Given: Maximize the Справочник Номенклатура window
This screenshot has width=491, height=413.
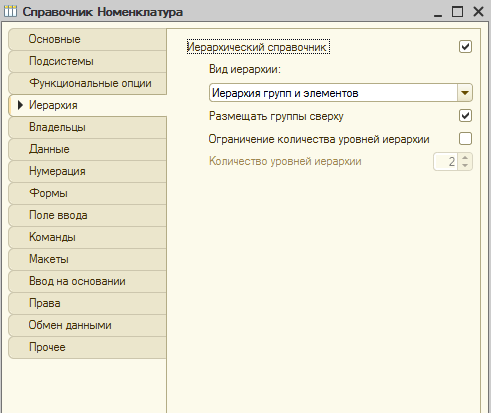Looking at the screenshot, I should [x=457, y=12].
